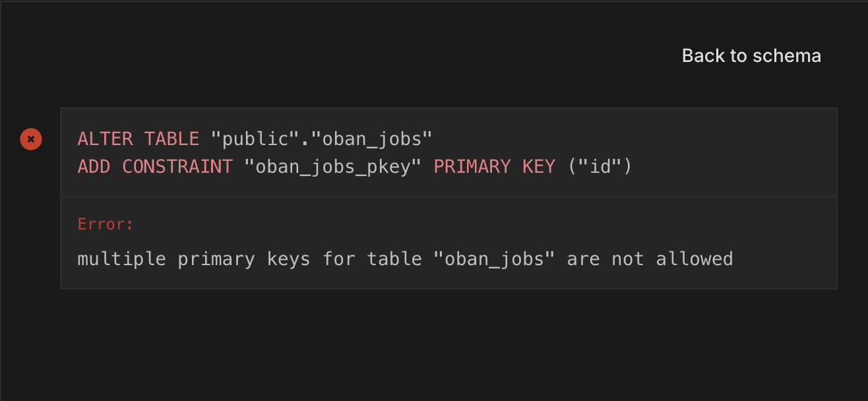Click the word "KEY" in the statement
Screen dimensions: 868x401
tap(539, 167)
